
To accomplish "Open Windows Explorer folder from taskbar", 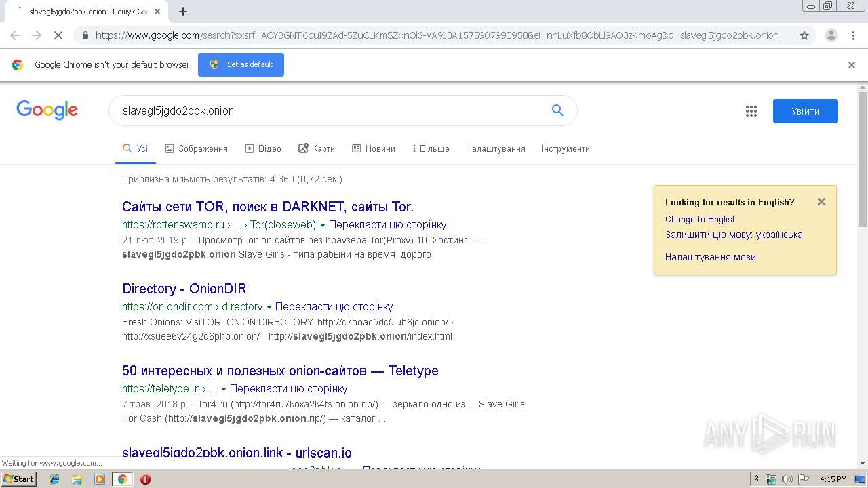I will point(77,479).
